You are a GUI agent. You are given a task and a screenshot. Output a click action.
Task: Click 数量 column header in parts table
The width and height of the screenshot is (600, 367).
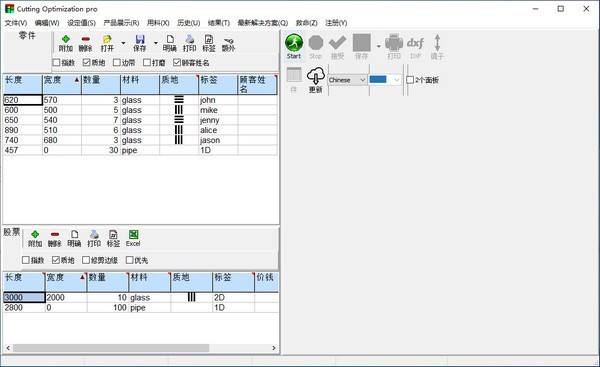(101, 85)
